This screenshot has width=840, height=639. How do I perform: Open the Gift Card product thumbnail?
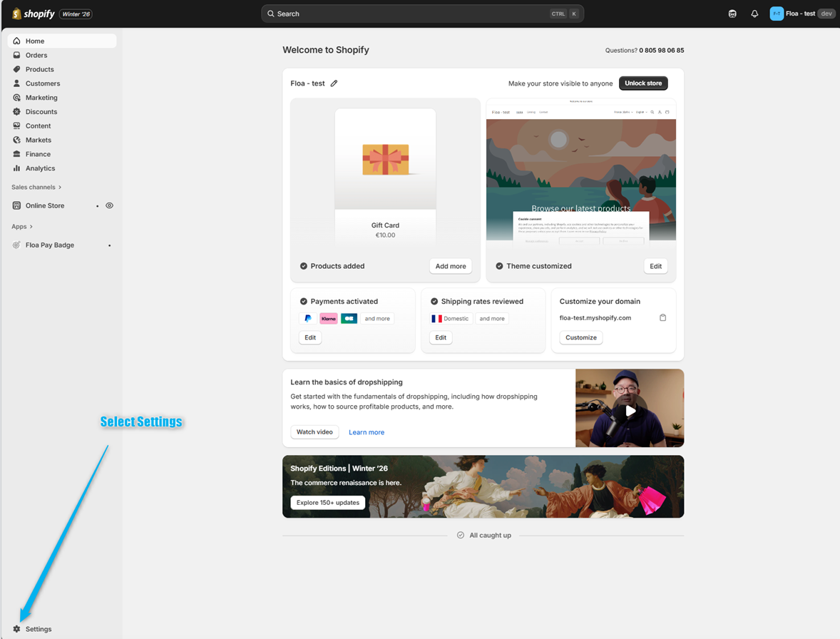coord(385,176)
